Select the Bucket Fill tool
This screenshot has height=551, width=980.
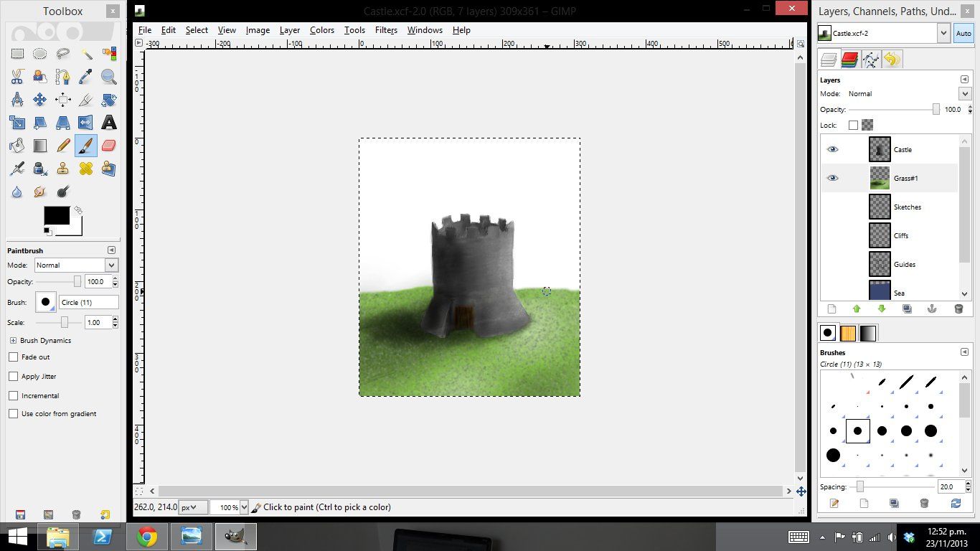click(x=18, y=145)
